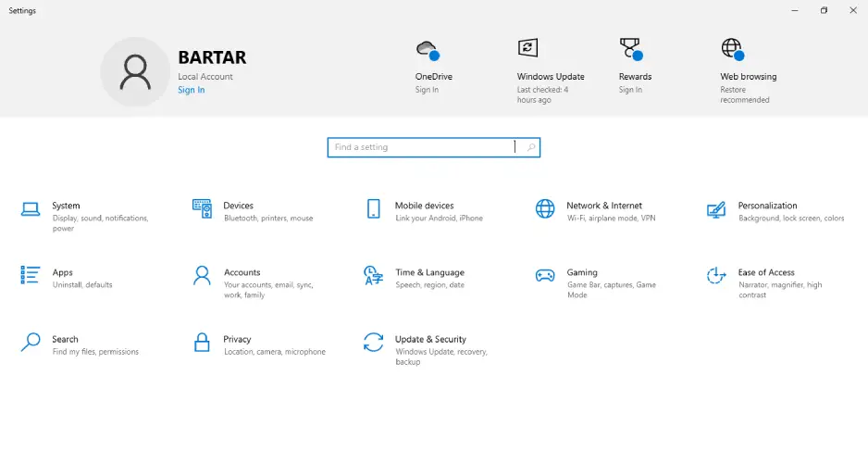The width and height of the screenshot is (868, 463).
Task: Open the Personalization paintbrush icon
Action: pos(716,209)
